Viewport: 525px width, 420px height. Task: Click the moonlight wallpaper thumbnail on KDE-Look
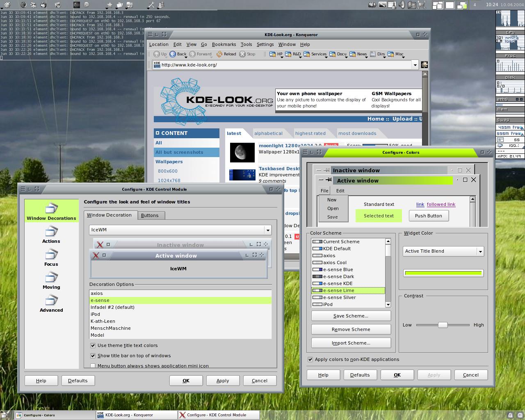click(242, 153)
